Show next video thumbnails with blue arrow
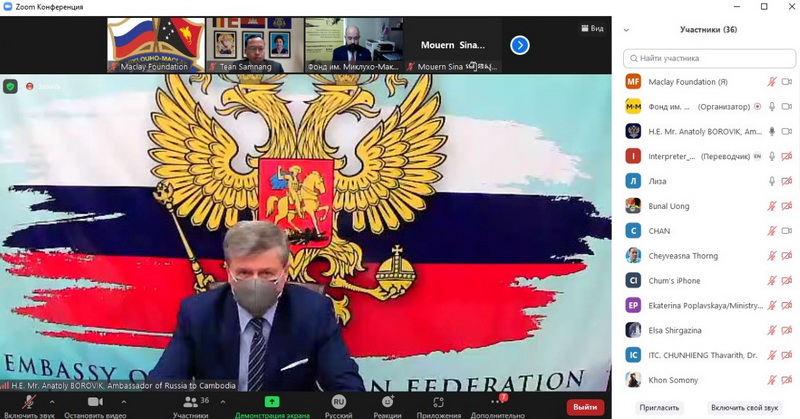The height and width of the screenshot is (419, 800). tap(520, 45)
